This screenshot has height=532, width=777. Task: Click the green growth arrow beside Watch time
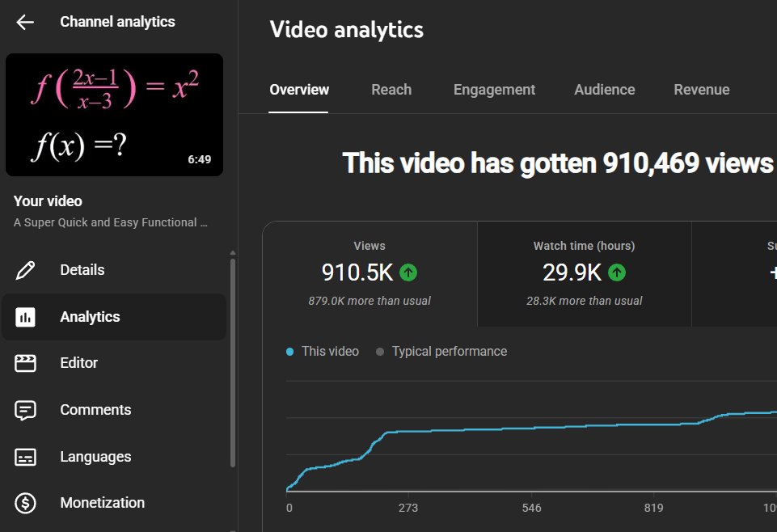point(616,272)
